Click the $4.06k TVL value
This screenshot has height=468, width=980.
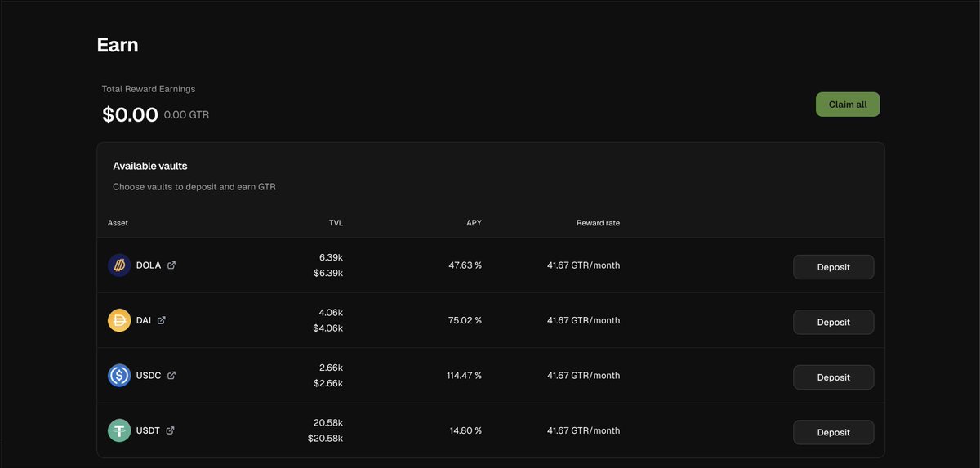[328, 328]
